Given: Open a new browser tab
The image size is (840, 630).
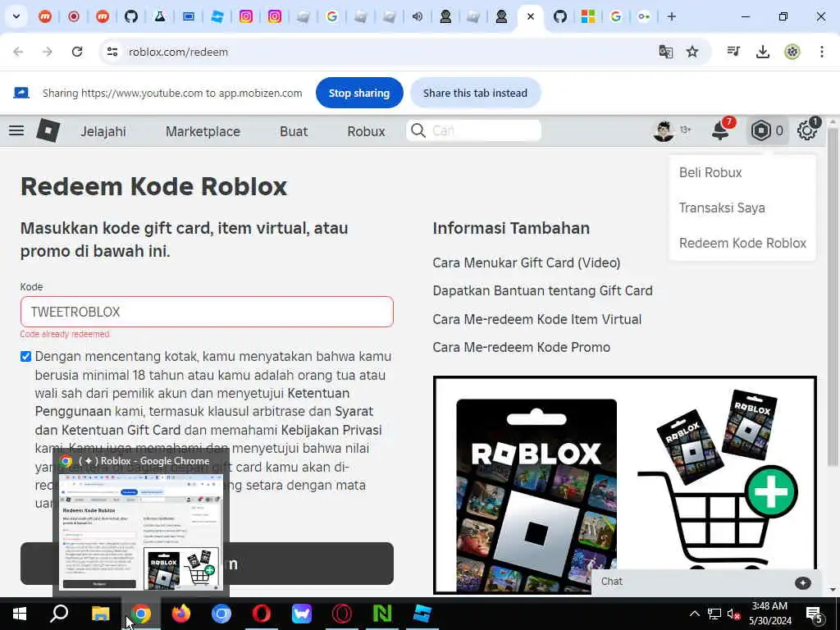Looking at the screenshot, I should point(671,16).
